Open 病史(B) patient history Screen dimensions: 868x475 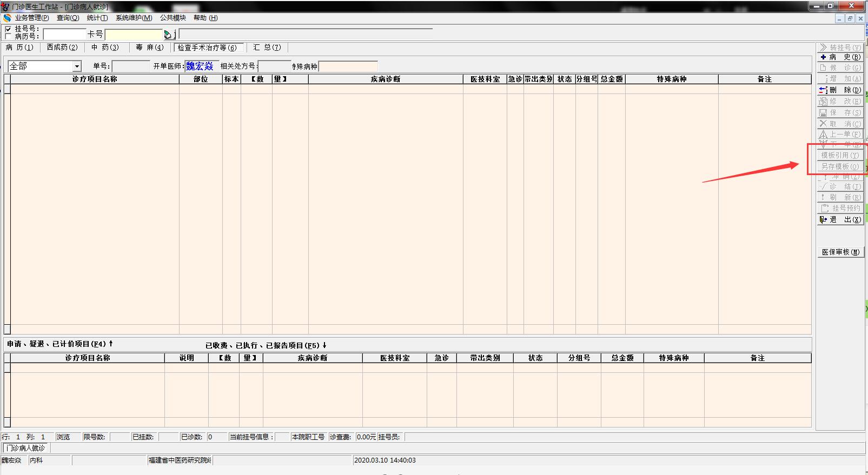[840, 57]
